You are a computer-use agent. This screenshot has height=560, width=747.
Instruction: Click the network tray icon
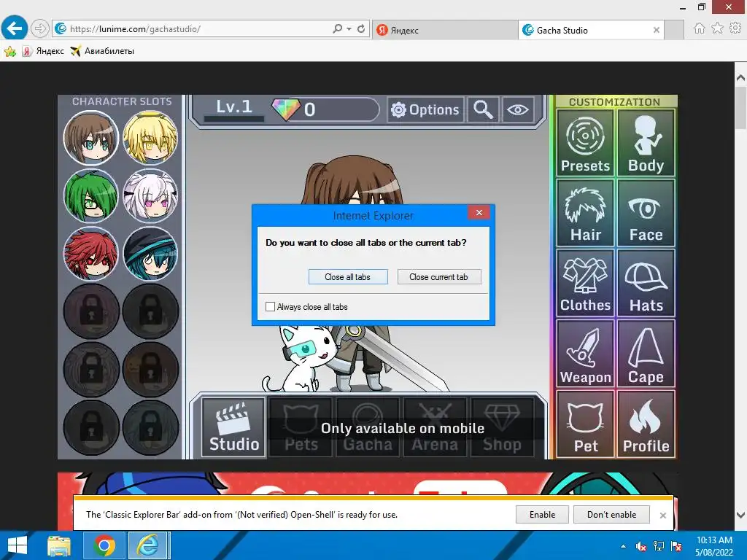[x=659, y=546]
